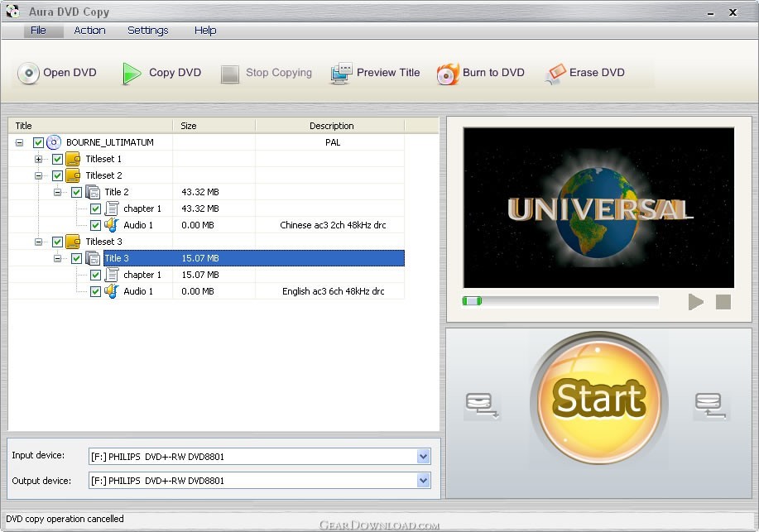Open the Settings menu

pyautogui.click(x=147, y=31)
